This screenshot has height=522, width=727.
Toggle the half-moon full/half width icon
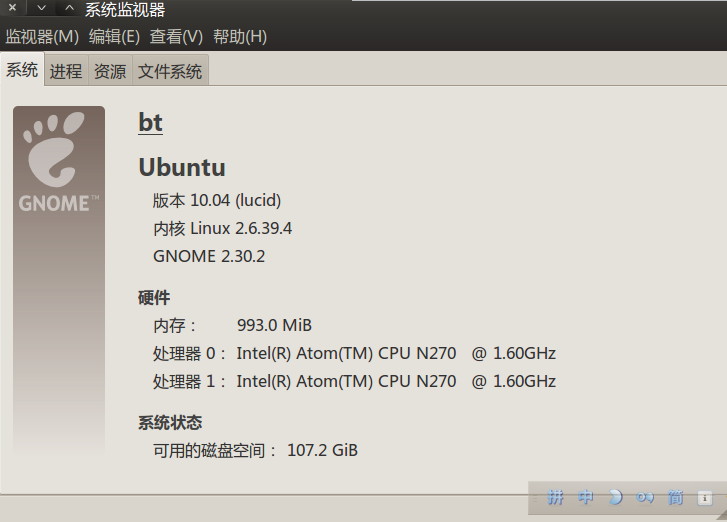coord(615,497)
